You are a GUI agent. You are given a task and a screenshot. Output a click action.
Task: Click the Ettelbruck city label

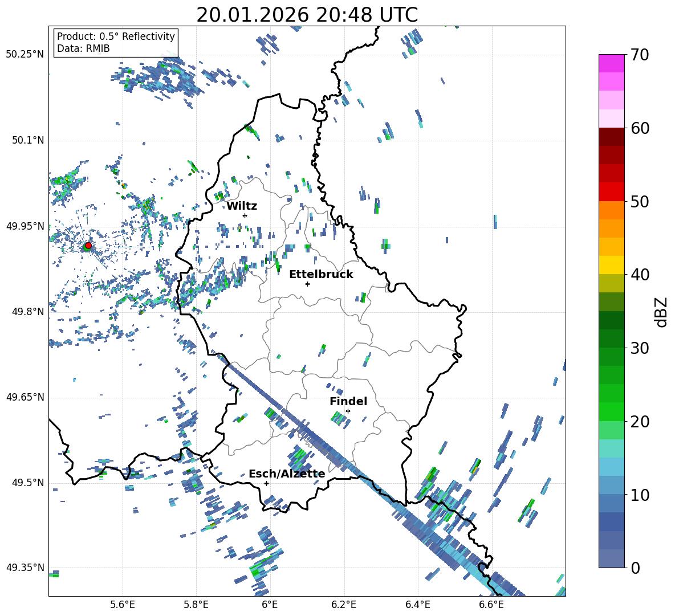[x=321, y=275]
